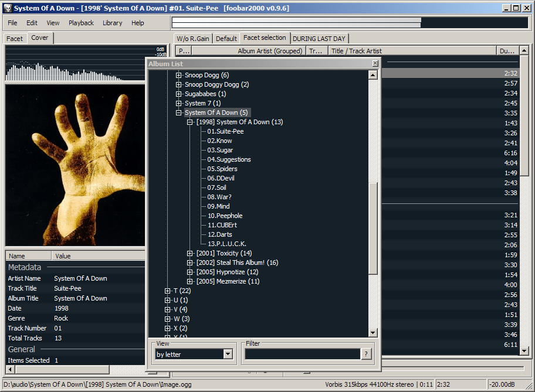This screenshot has width=535, height=392.
Task: Click into the Filter text field
Action: click(302, 354)
